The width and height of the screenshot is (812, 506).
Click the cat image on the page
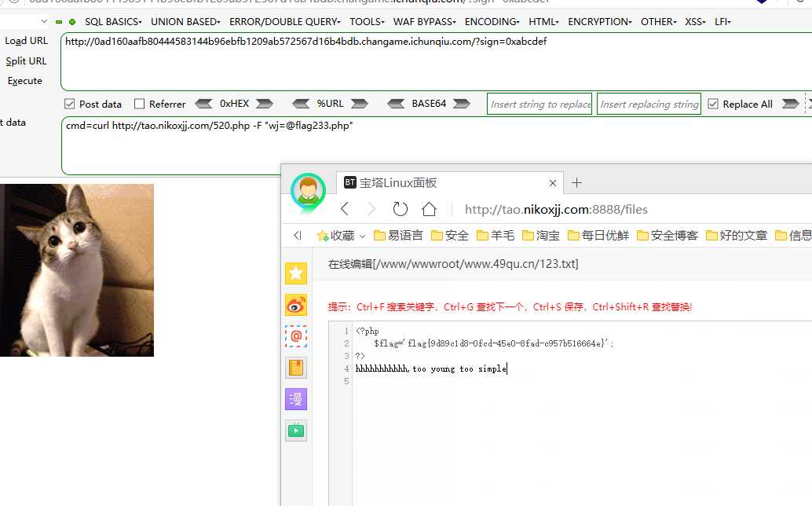point(77,269)
